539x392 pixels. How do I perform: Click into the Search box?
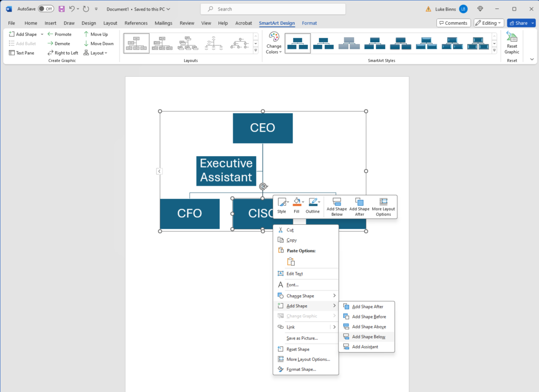pyautogui.click(x=274, y=9)
